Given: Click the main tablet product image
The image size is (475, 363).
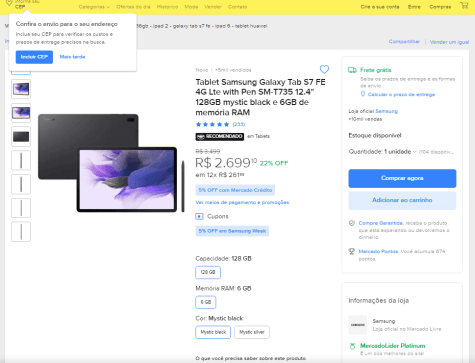Looking at the screenshot, I should point(111,163).
